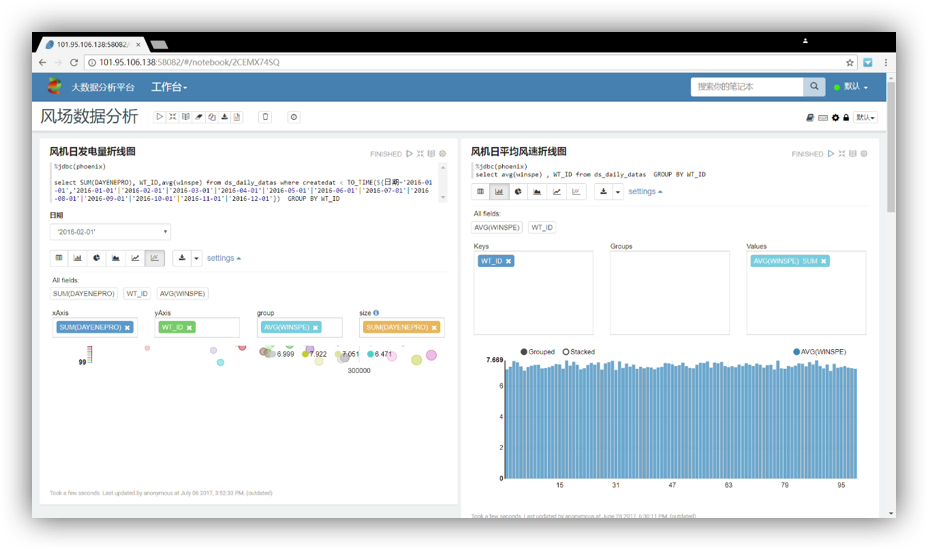Remove WT_ID from Keys box
928x550 pixels.
[508, 261]
